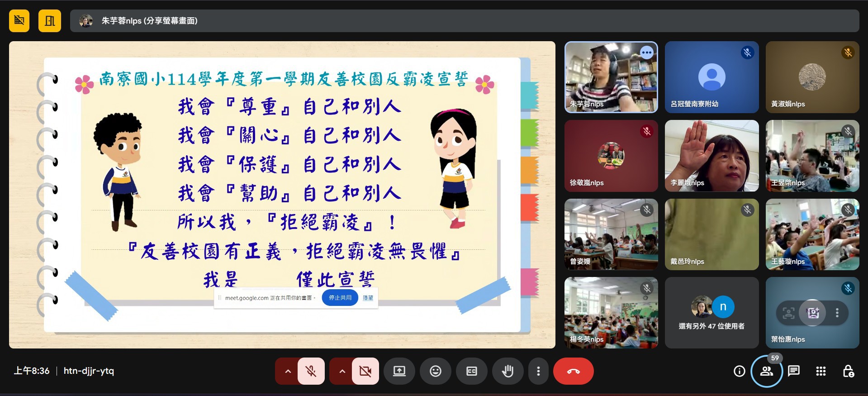Turn on the disabled camera button

(x=365, y=371)
